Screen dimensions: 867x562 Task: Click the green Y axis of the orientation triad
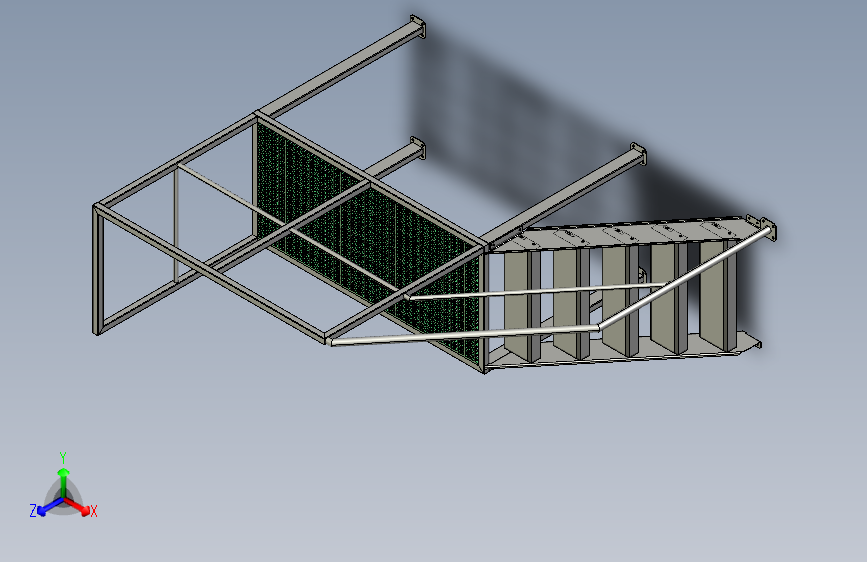[64, 482]
